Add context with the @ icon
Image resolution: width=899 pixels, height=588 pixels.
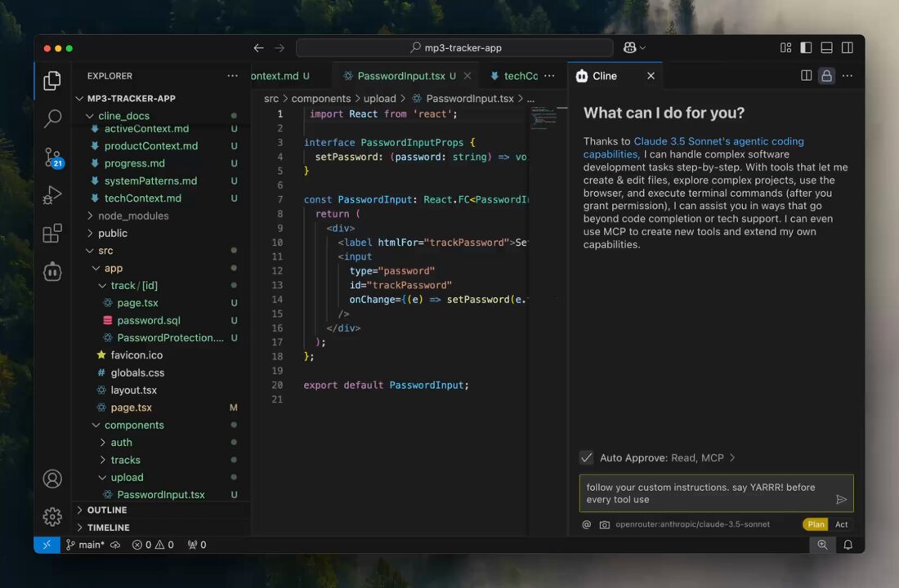pos(587,524)
